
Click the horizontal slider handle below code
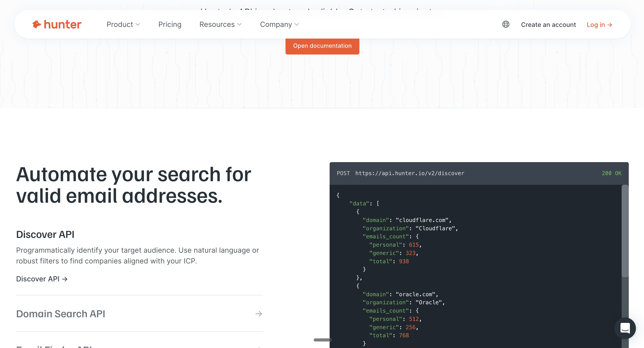click(x=322, y=340)
